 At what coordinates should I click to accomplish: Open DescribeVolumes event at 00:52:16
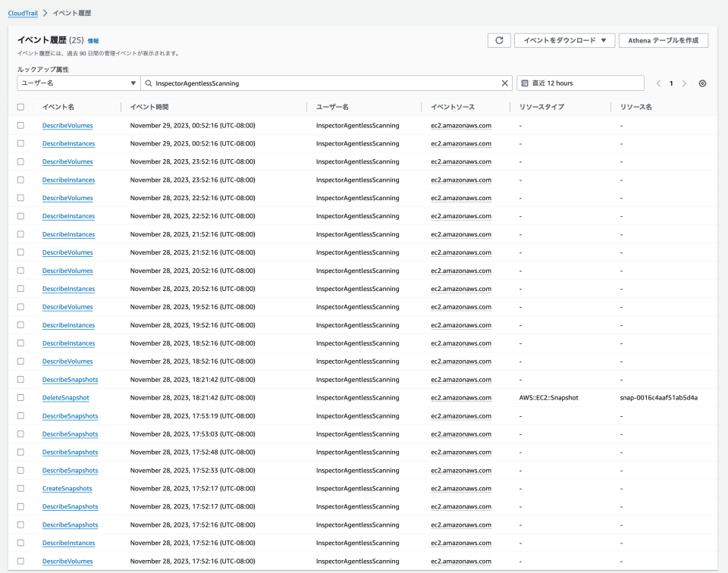[67, 125]
